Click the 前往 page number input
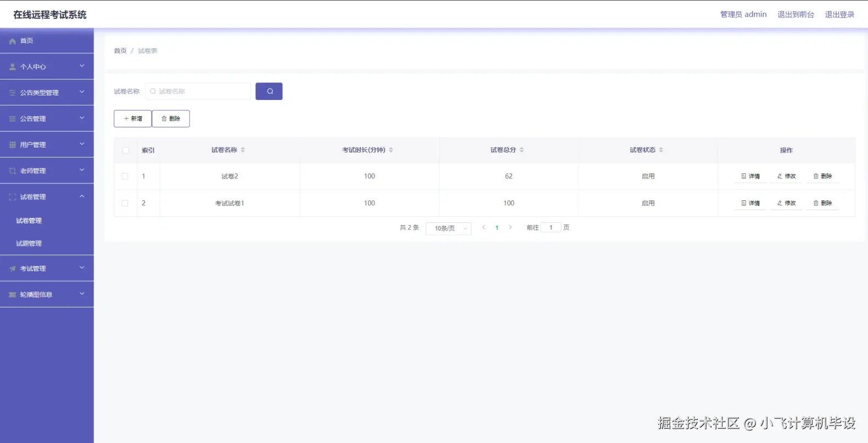Viewport: 868px width, 443px height. 551,227
